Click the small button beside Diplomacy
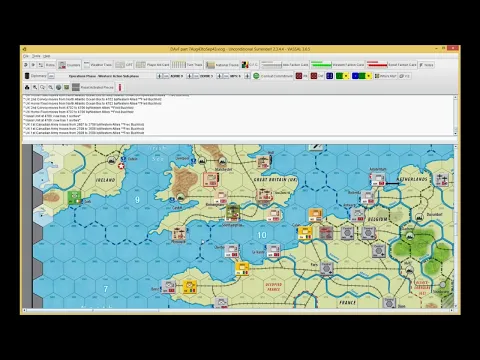Viewport: 480px width, 360px height. [x=51, y=76]
